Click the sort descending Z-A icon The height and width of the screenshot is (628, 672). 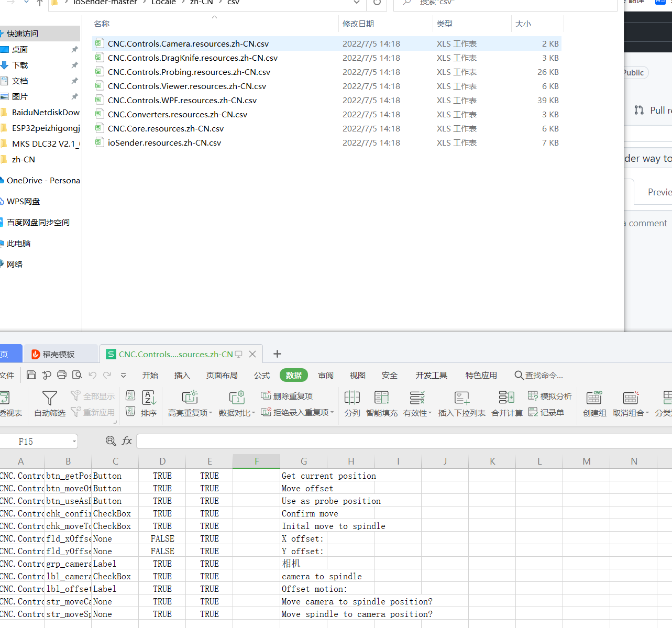pyautogui.click(x=130, y=411)
